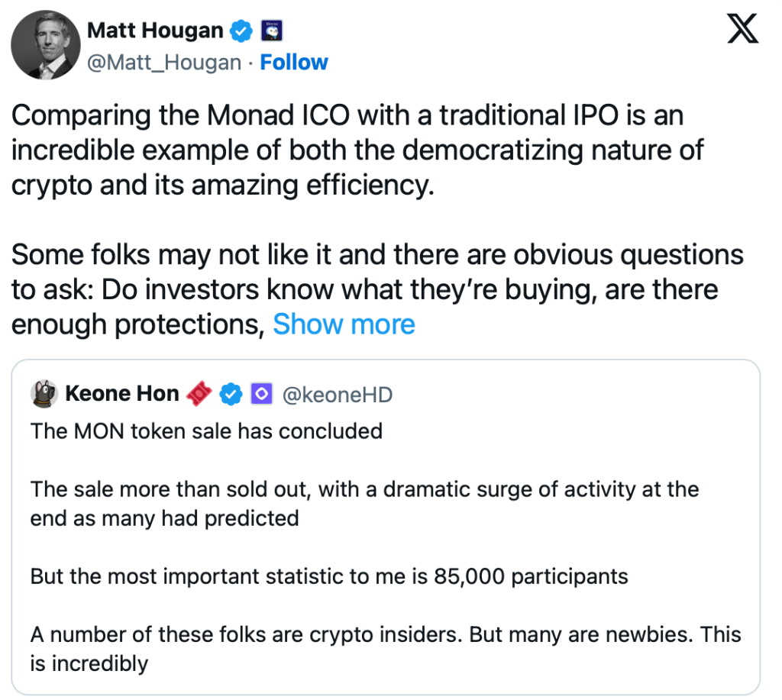Open the Keone Hon display name
Screen dimensions: 782x700
(x=122, y=394)
